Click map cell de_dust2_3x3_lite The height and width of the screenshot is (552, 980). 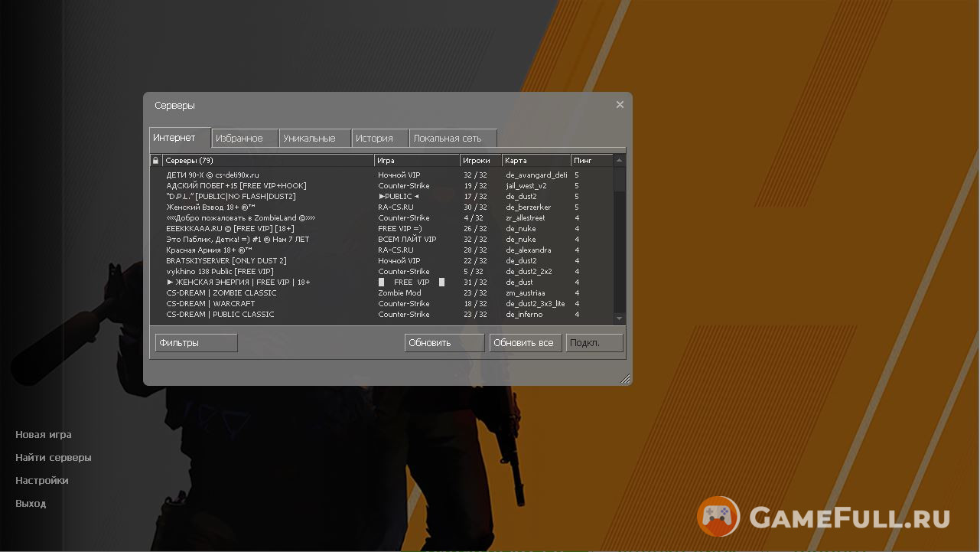pyautogui.click(x=536, y=304)
